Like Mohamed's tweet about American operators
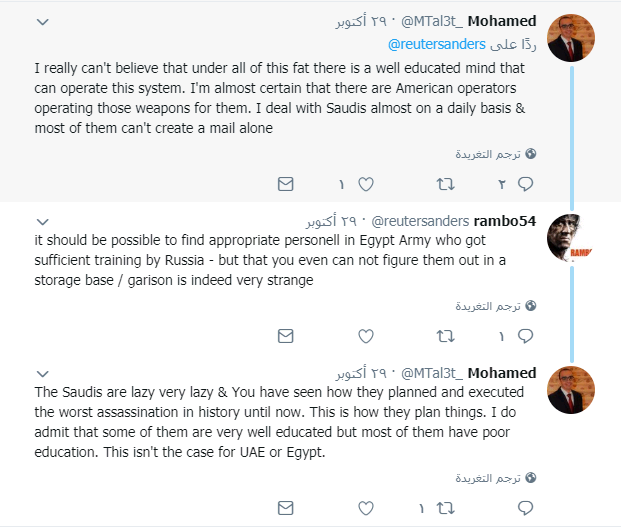This screenshot has width=621, height=529. point(366,184)
